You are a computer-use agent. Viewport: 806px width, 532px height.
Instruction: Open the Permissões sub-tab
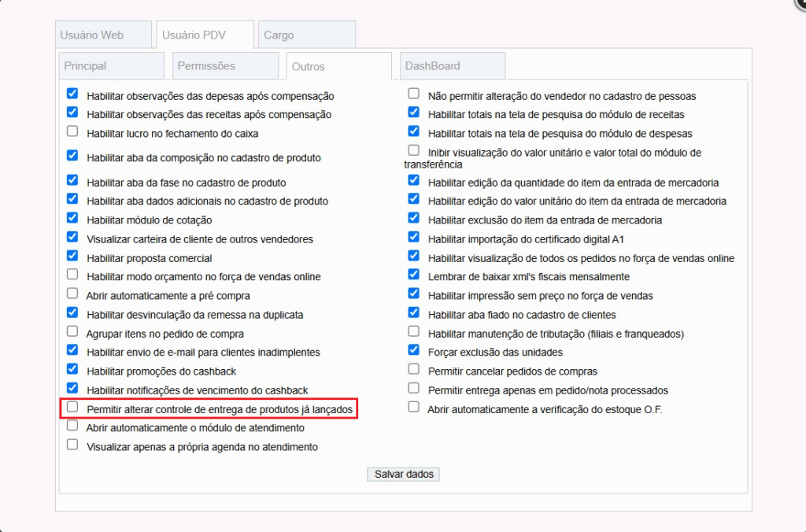[x=226, y=66]
